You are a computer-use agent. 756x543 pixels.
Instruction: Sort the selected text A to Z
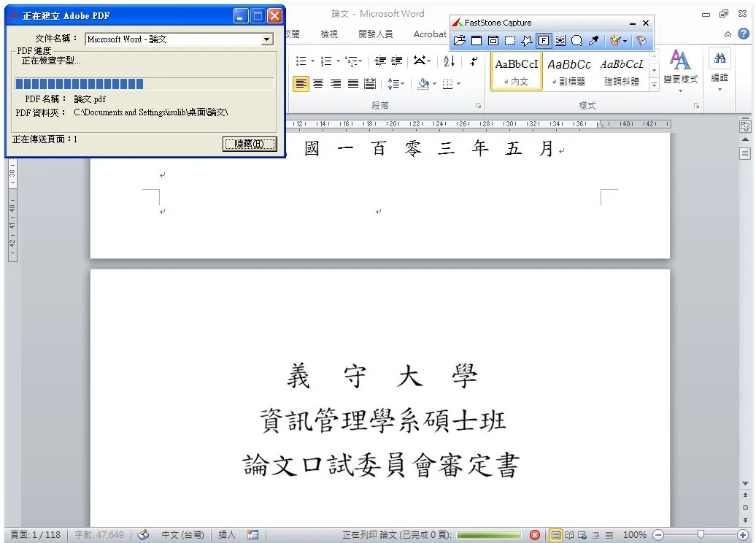point(449,61)
